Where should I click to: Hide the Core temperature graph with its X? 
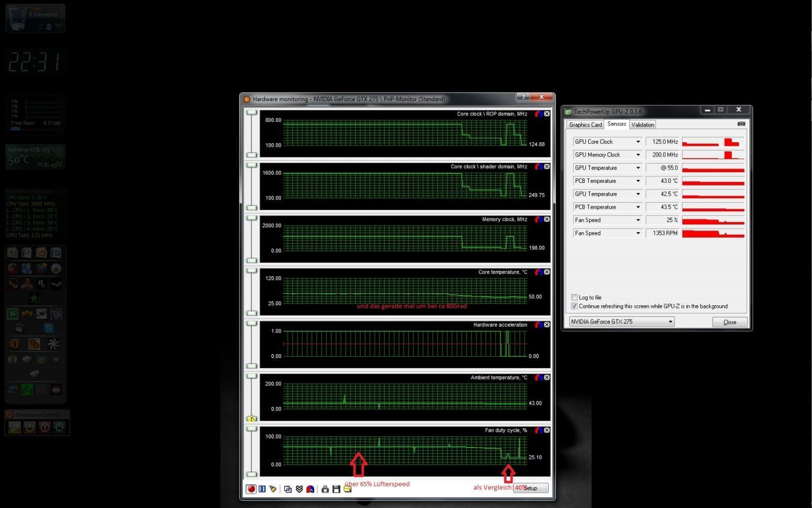tap(547, 272)
